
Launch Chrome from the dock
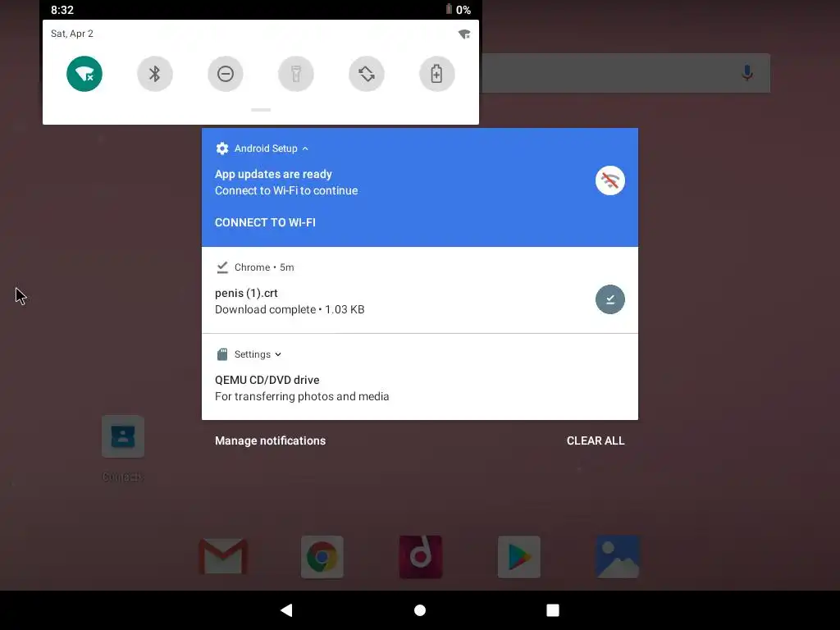pos(322,557)
